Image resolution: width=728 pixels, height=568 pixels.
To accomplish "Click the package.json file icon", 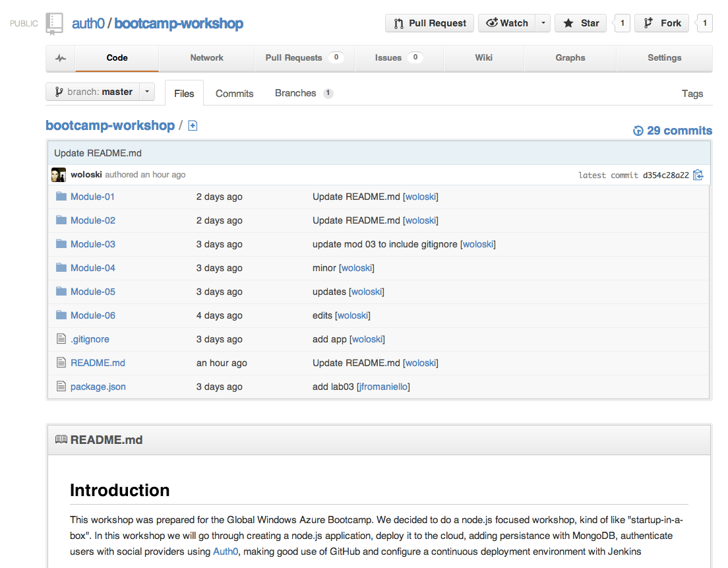I will (61, 386).
